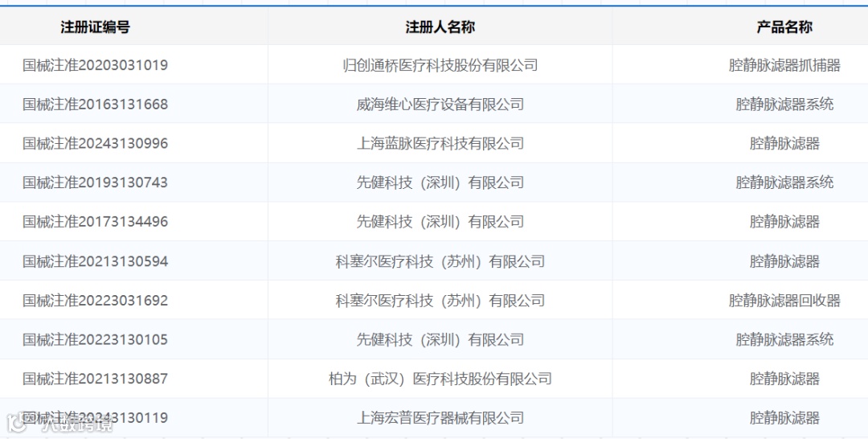This screenshot has height=439, width=868.
Task: Click product name 腔静脉滤器回收器
Action: [x=784, y=300]
